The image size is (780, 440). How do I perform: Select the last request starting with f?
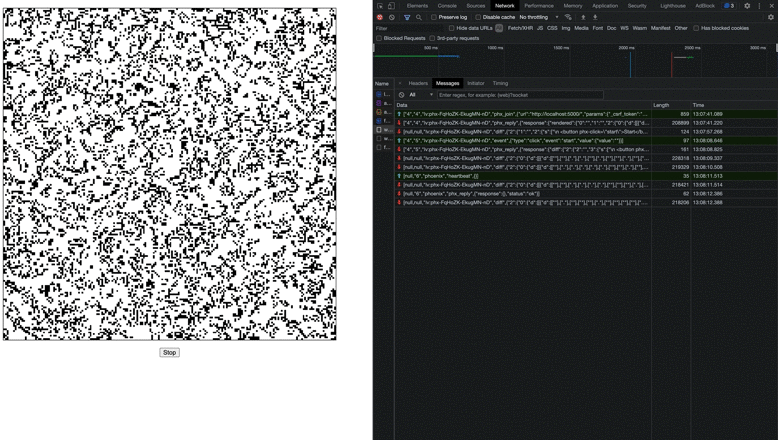coord(384,148)
